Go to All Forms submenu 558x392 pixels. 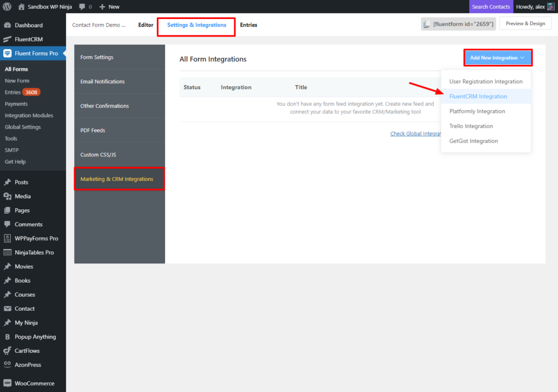[16, 69]
